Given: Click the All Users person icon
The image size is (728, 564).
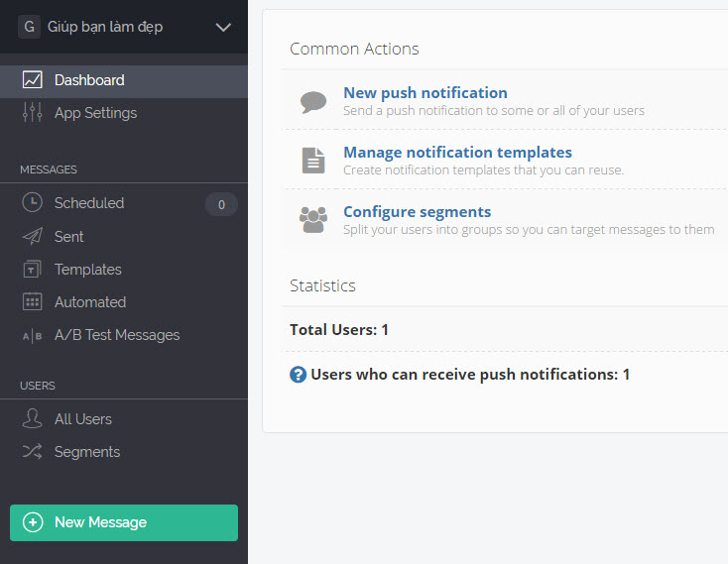Looking at the screenshot, I should pos(33,419).
